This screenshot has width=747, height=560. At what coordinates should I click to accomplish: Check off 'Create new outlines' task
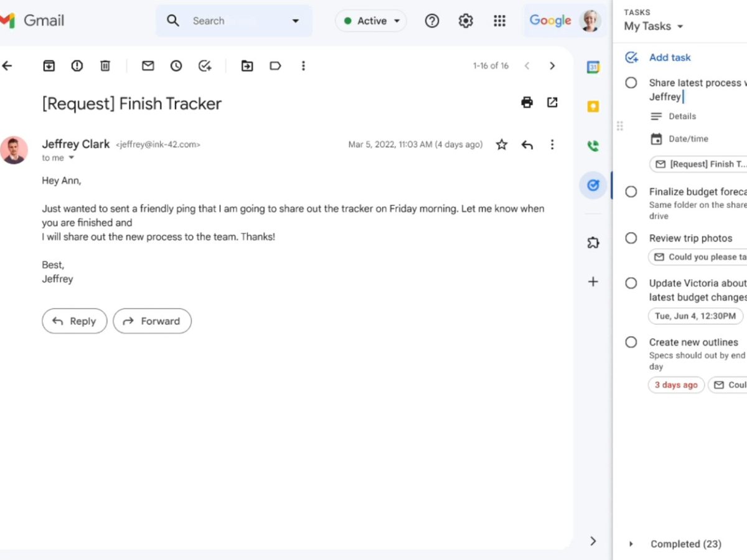(x=631, y=342)
